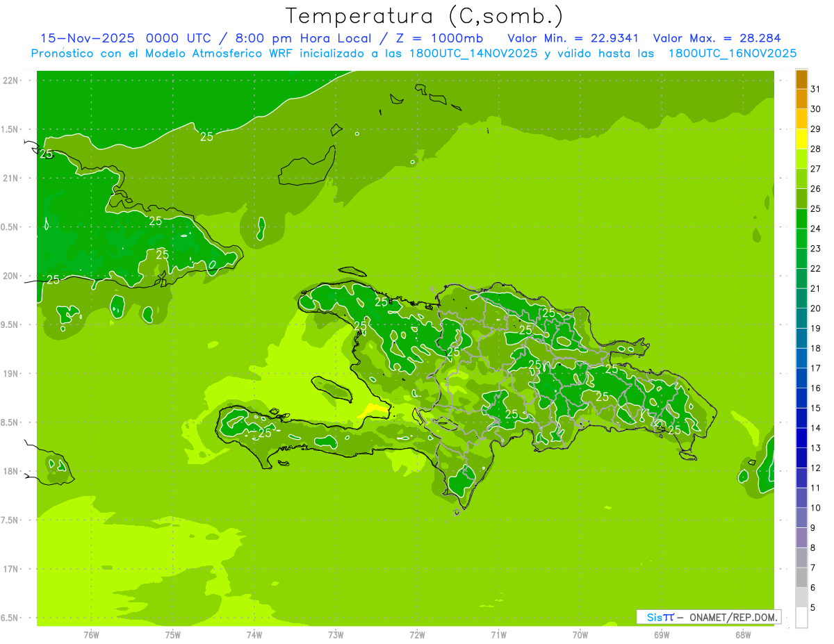Click the '19N' latitude label

(x=10, y=374)
